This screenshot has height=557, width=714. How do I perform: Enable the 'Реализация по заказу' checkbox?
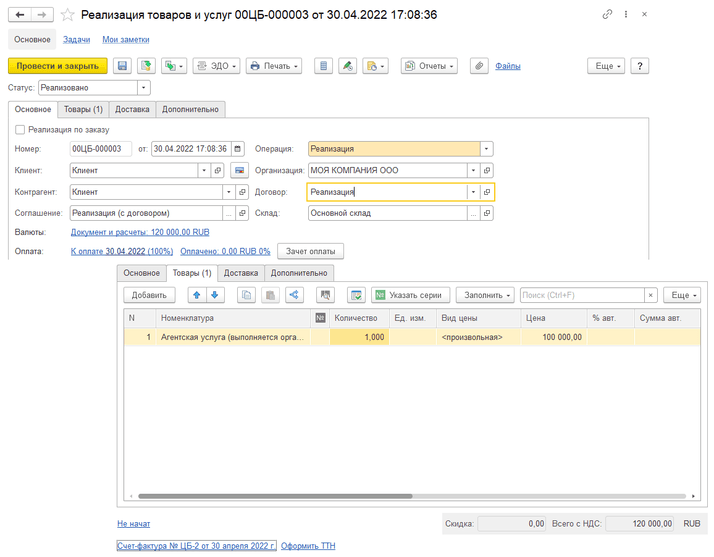(x=21, y=130)
